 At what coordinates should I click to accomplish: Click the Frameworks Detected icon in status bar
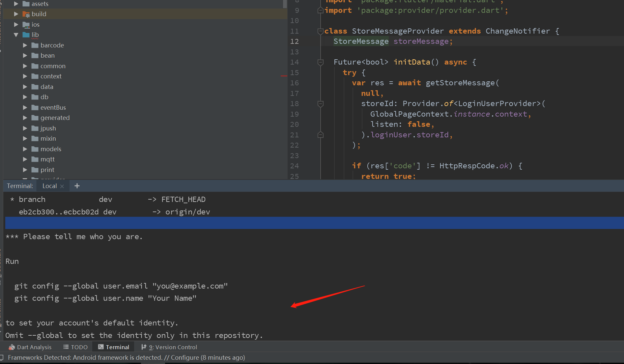[3, 357]
